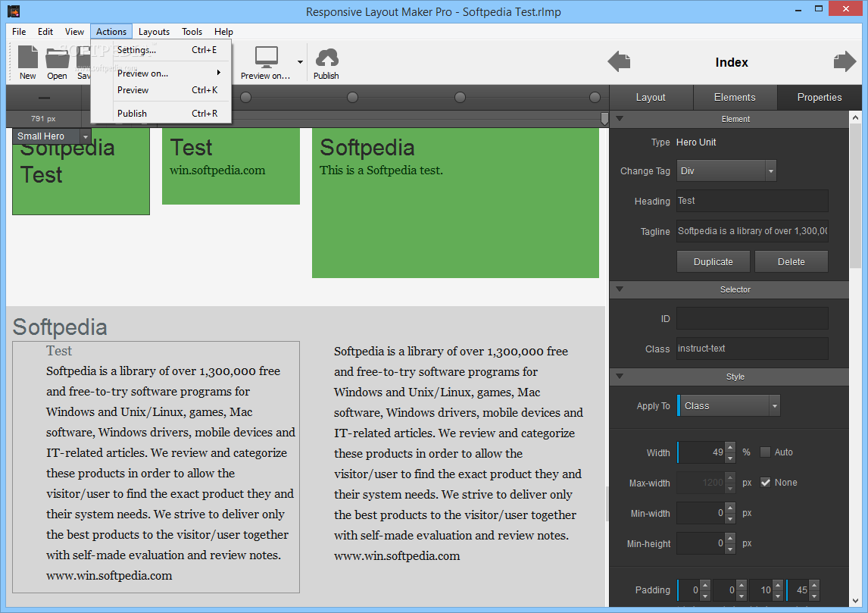The height and width of the screenshot is (613, 868).
Task: Collapse the Style section triangle
Action: 620,376
